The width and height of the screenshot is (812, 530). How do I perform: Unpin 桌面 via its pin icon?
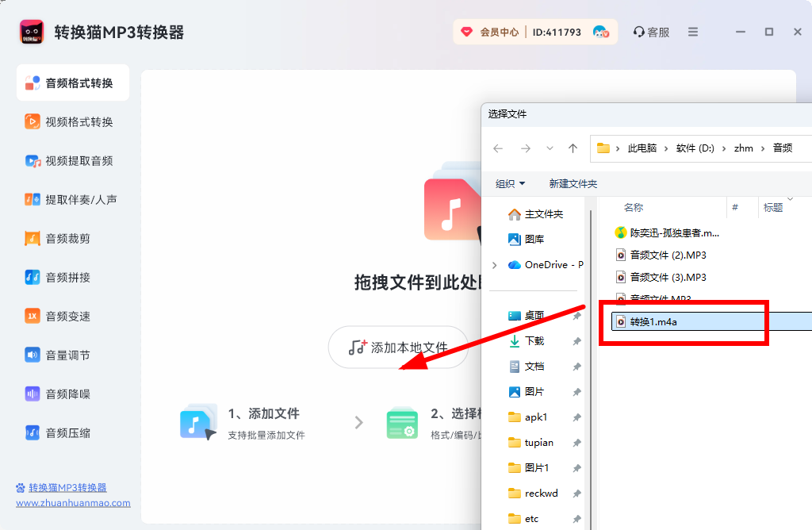click(577, 316)
